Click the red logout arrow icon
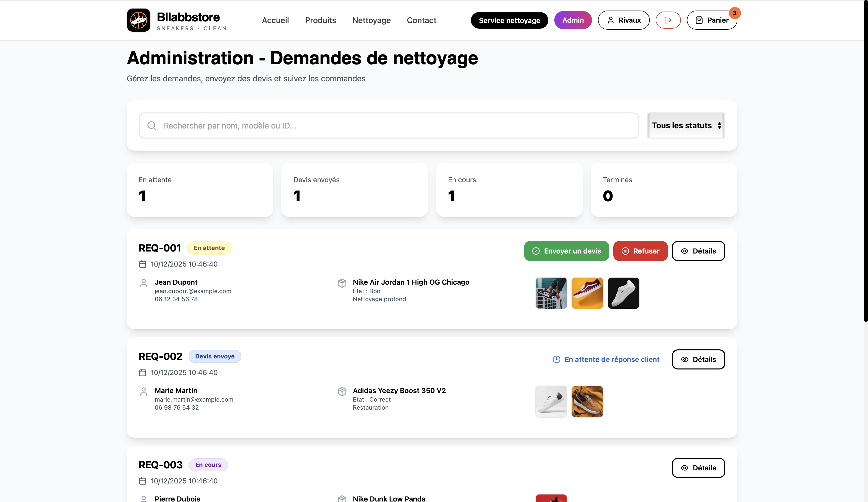868x502 pixels. (668, 20)
